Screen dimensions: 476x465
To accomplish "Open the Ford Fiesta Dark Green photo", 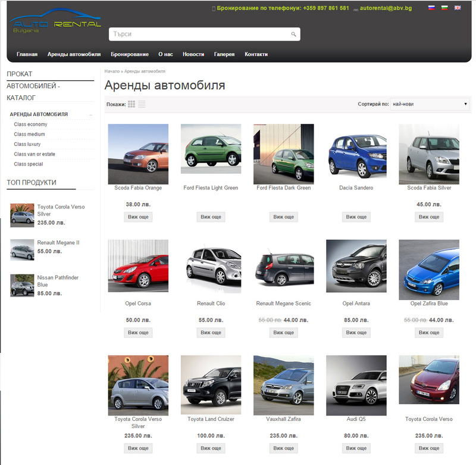I will click(x=284, y=154).
